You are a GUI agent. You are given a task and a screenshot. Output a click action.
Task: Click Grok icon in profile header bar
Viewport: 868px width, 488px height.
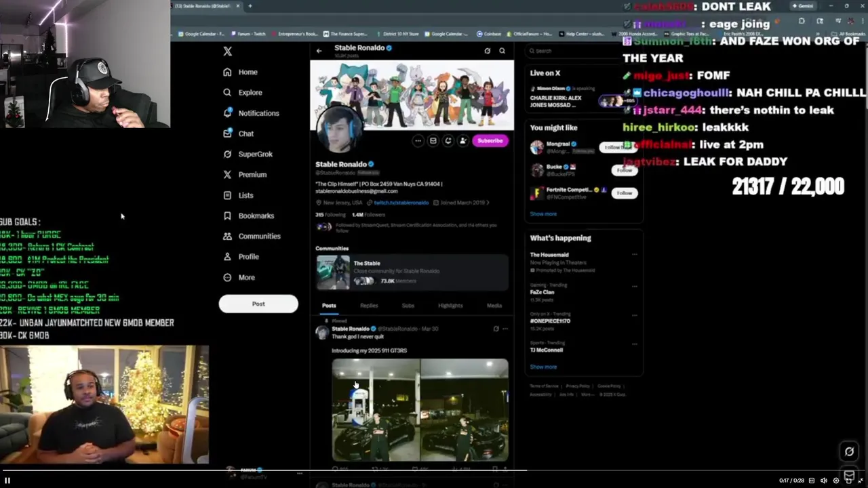[487, 51]
